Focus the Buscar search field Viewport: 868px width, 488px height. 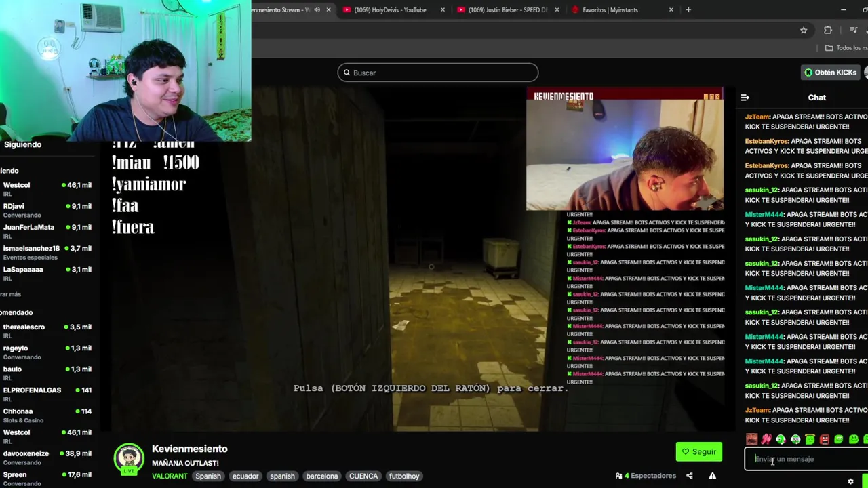[x=438, y=73]
